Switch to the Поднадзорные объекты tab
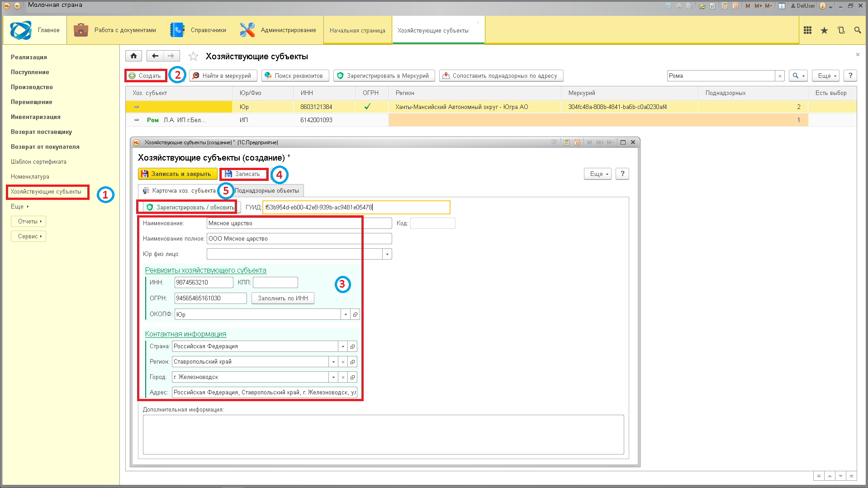This screenshot has height=488, width=868. coord(266,191)
